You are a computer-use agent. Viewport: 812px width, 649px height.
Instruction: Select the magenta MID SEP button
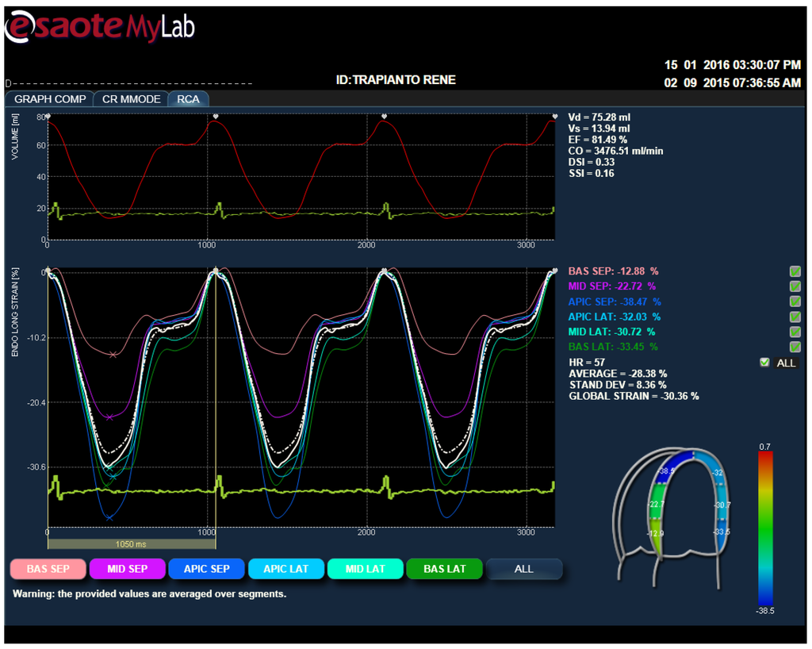click(x=128, y=569)
